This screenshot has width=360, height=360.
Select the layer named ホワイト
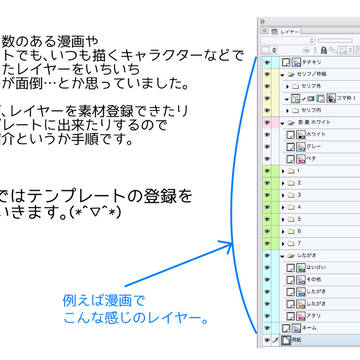(x=316, y=134)
